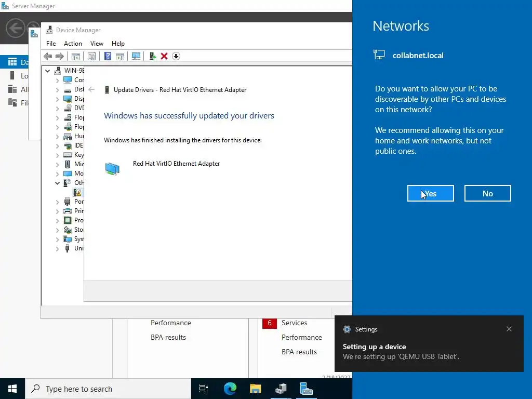Collapse the WIN-9E computer root node
This screenshot has height=399, width=532.
point(47,71)
